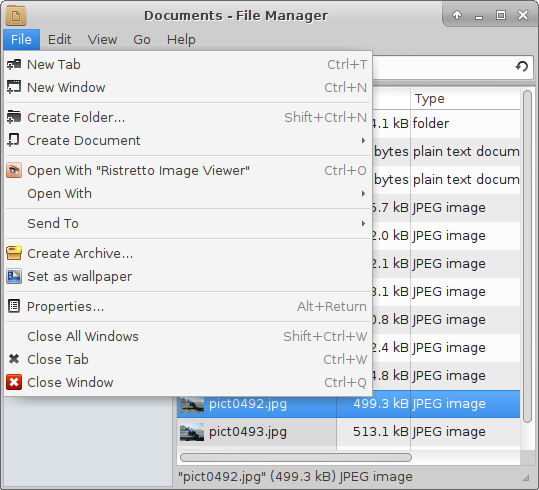Click the Ristretto Image Viewer icon

click(x=14, y=170)
